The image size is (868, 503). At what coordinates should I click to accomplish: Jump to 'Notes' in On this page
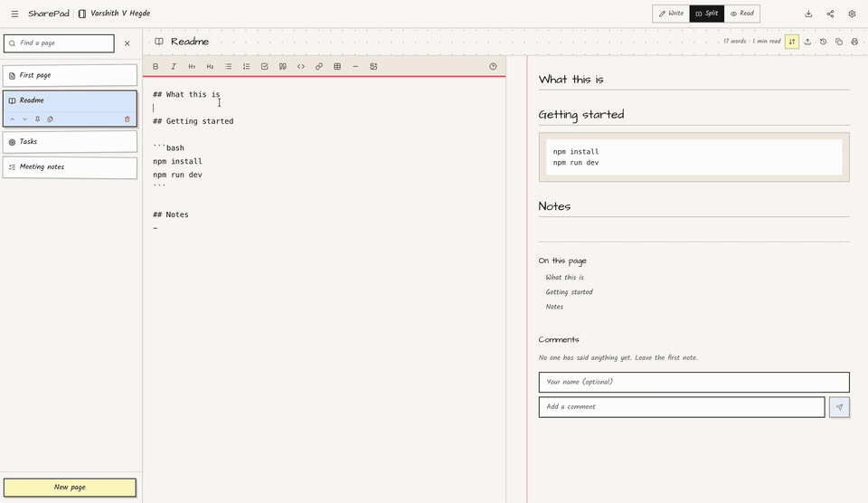554,307
